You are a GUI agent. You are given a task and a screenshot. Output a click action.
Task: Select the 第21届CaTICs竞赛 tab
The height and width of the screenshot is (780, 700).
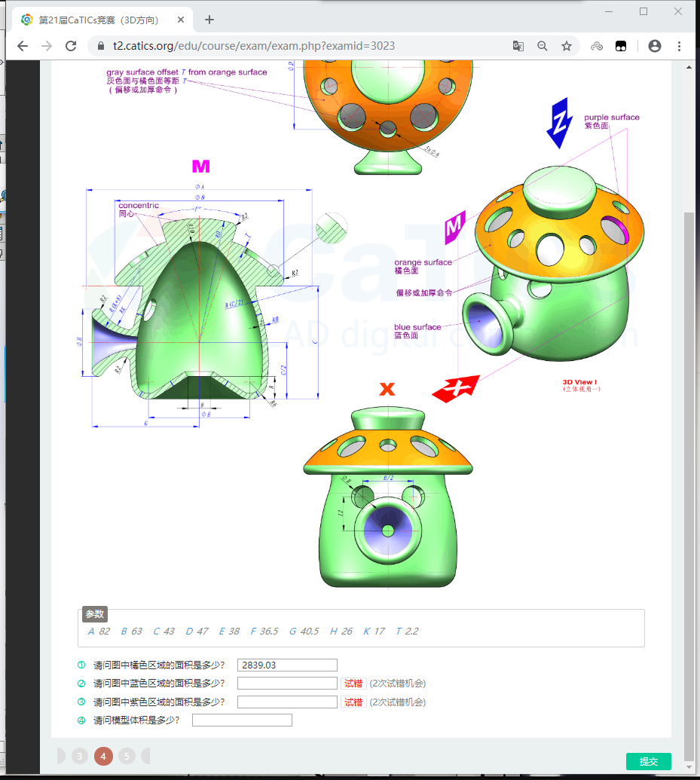[98, 20]
